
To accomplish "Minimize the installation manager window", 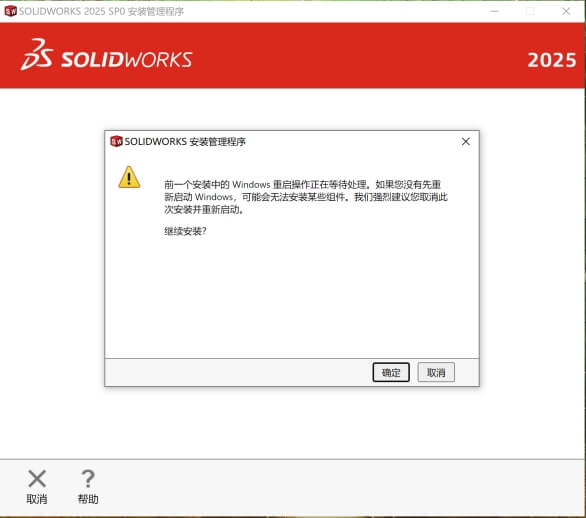I will (x=495, y=11).
